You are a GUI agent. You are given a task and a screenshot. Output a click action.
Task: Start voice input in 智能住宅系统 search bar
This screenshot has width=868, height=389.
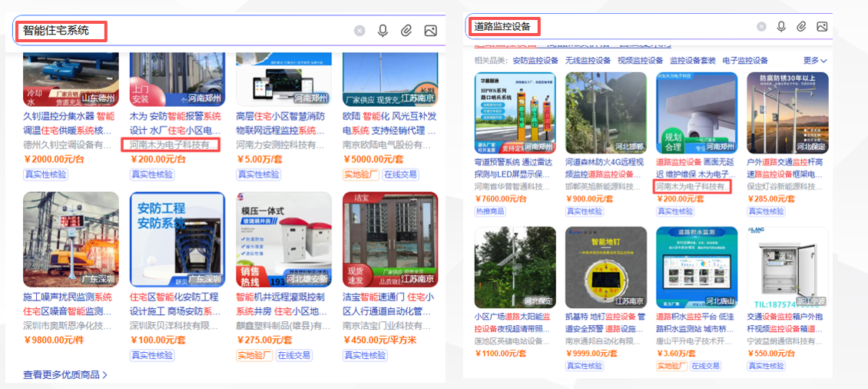click(383, 31)
